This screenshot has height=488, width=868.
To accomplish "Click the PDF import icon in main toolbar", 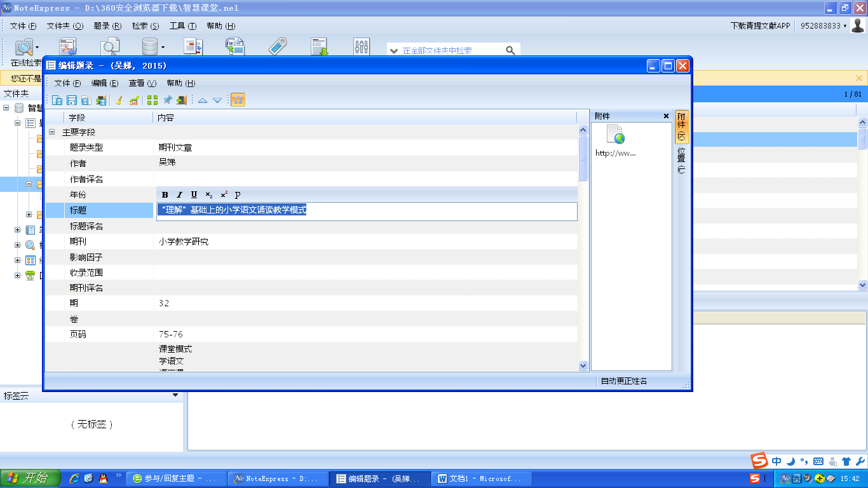I will coord(67,48).
